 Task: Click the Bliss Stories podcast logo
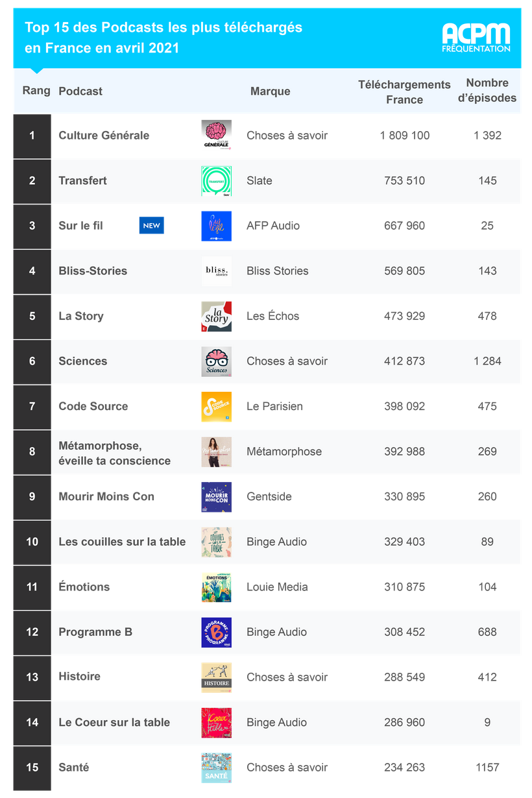(216, 271)
